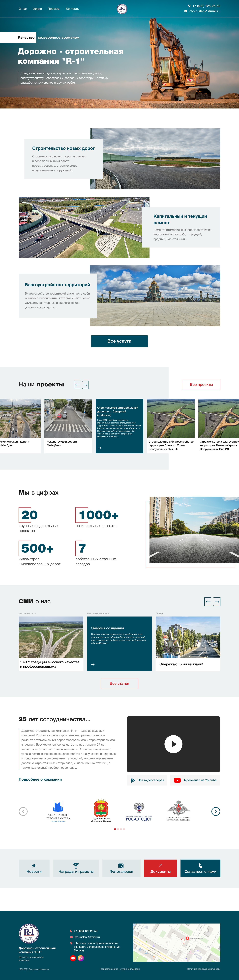Image resolution: width=239 pixels, height=980 pixels.
Task: Click the footer phone number
Action: point(86,931)
